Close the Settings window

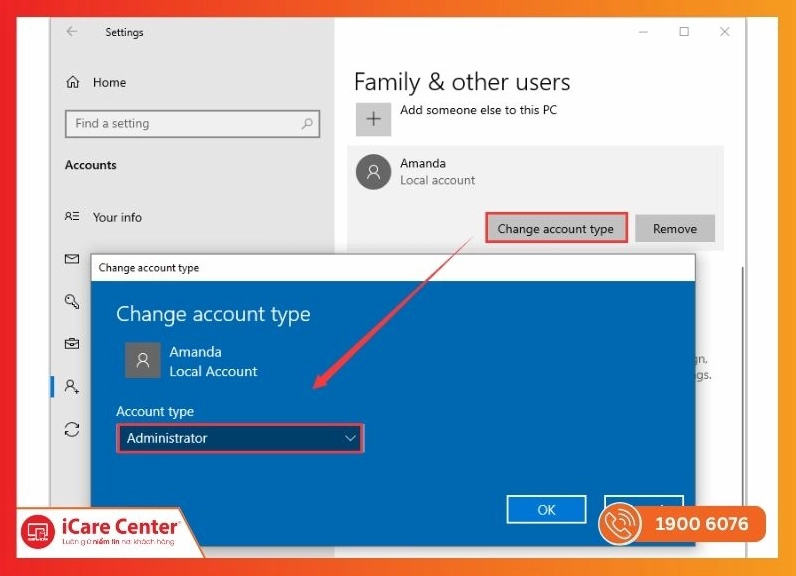pyautogui.click(x=724, y=32)
